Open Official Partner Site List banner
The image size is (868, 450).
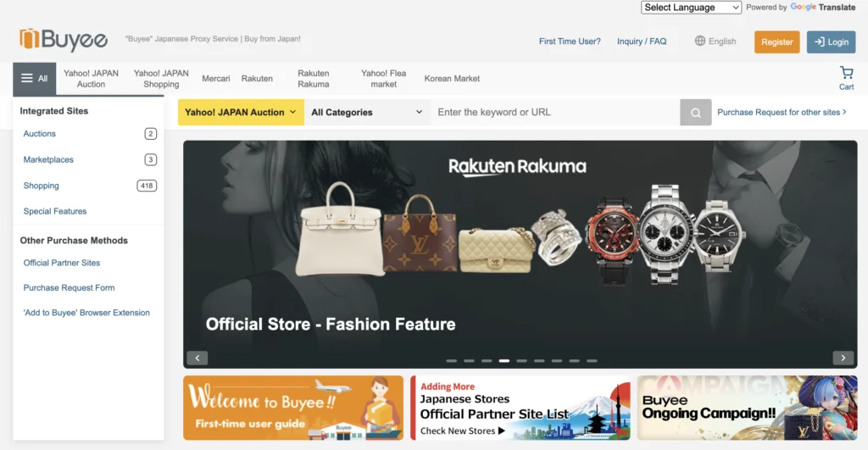pyautogui.click(x=520, y=408)
